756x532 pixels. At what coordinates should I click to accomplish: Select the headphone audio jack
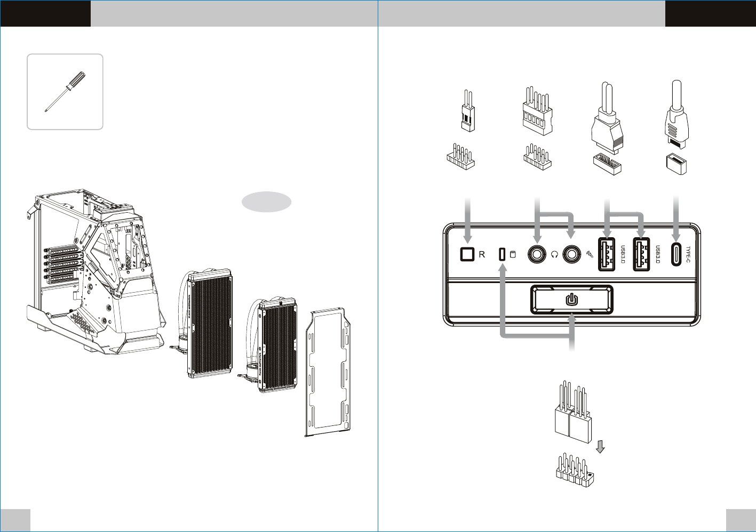[536, 254]
